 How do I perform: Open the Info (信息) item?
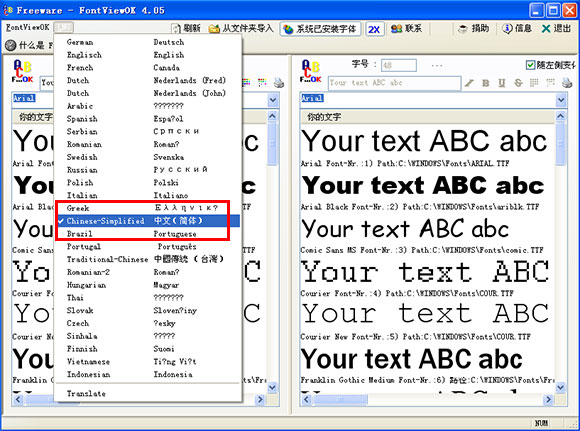517,28
